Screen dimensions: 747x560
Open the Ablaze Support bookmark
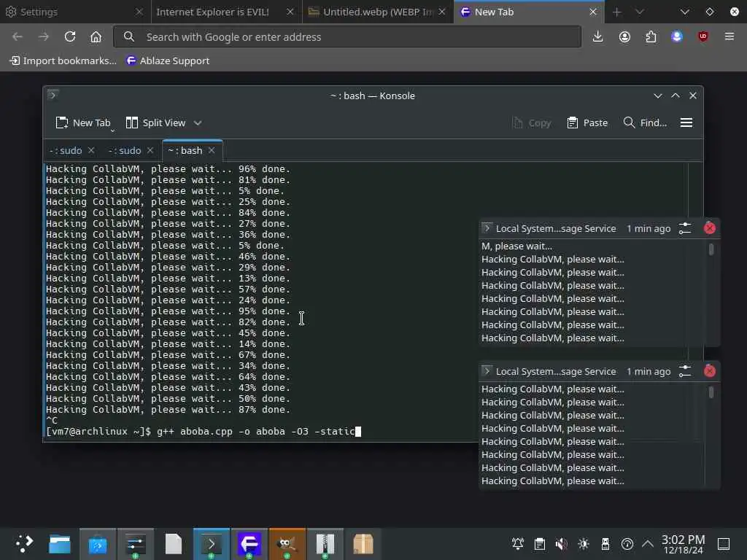(168, 61)
